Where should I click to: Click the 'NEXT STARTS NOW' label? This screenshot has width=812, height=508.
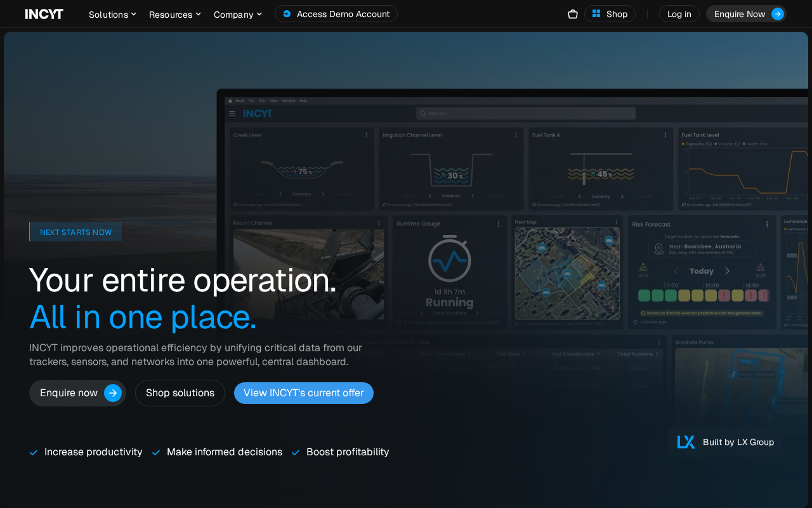[x=75, y=232]
